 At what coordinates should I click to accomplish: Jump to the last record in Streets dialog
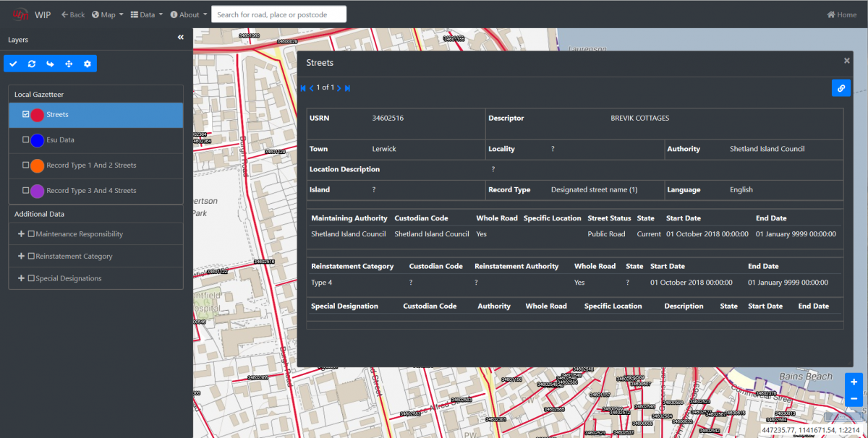pos(348,88)
